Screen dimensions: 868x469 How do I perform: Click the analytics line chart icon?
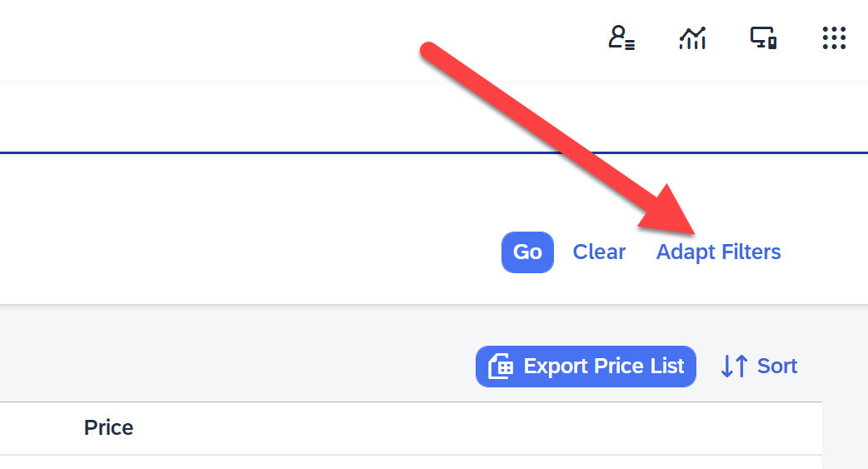click(692, 38)
